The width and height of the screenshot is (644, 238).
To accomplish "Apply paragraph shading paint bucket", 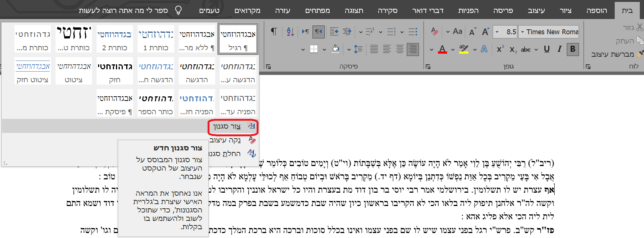I will pyautogui.click(x=335, y=49).
